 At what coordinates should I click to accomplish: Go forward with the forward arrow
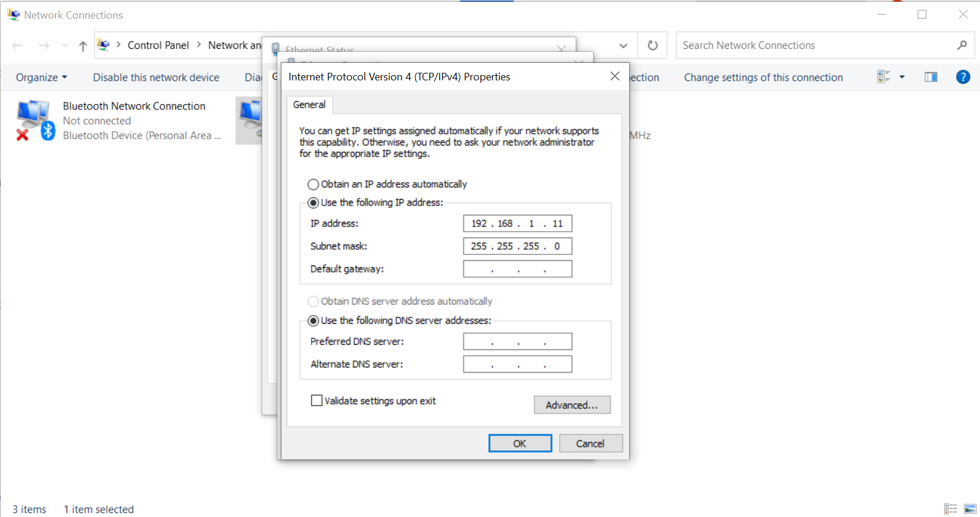44,45
